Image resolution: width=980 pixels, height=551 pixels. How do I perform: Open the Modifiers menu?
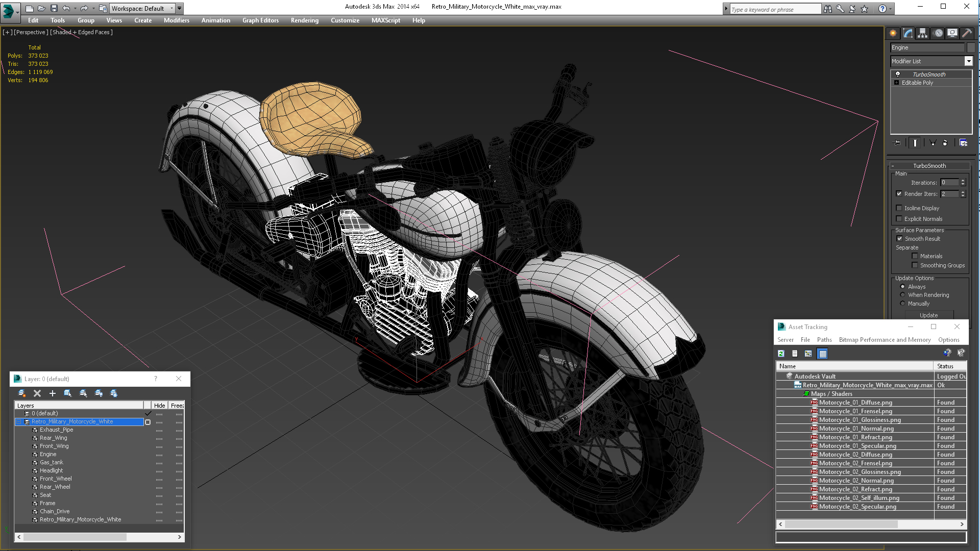(x=177, y=20)
